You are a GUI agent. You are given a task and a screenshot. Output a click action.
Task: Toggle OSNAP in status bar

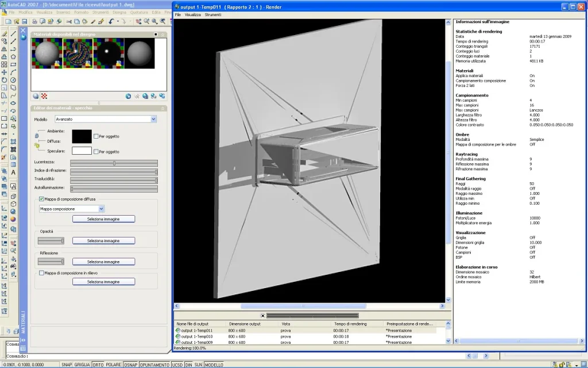click(130, 365)
